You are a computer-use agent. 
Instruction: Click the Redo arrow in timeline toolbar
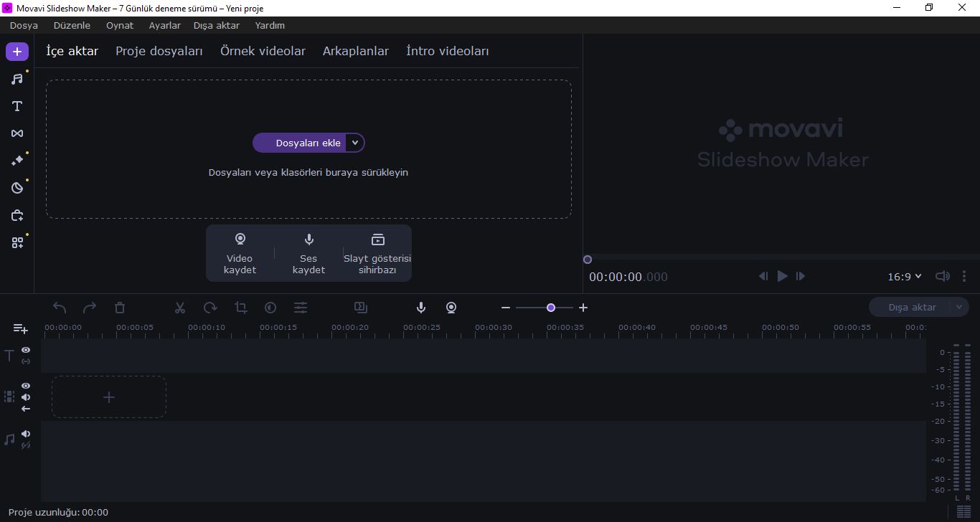(90, 308)
